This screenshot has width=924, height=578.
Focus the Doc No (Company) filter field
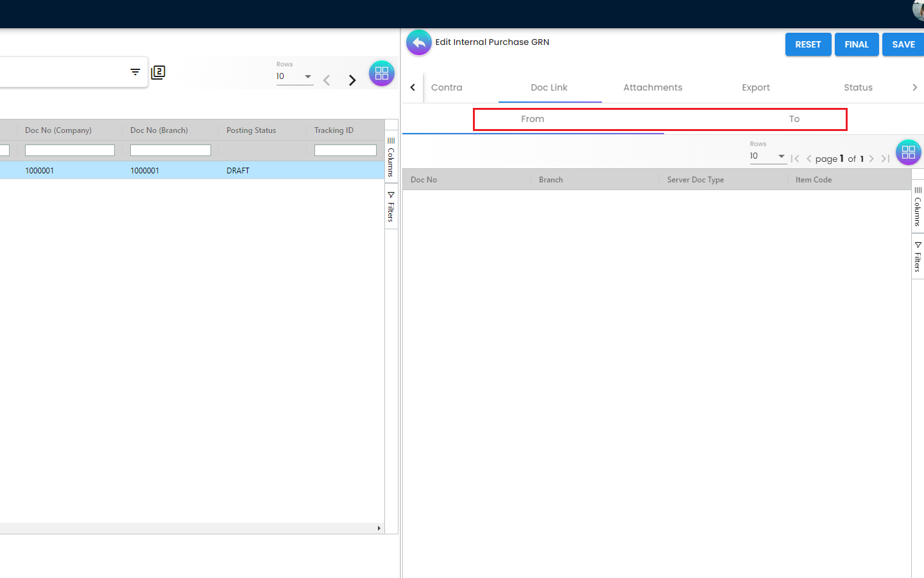coord(70,150)
